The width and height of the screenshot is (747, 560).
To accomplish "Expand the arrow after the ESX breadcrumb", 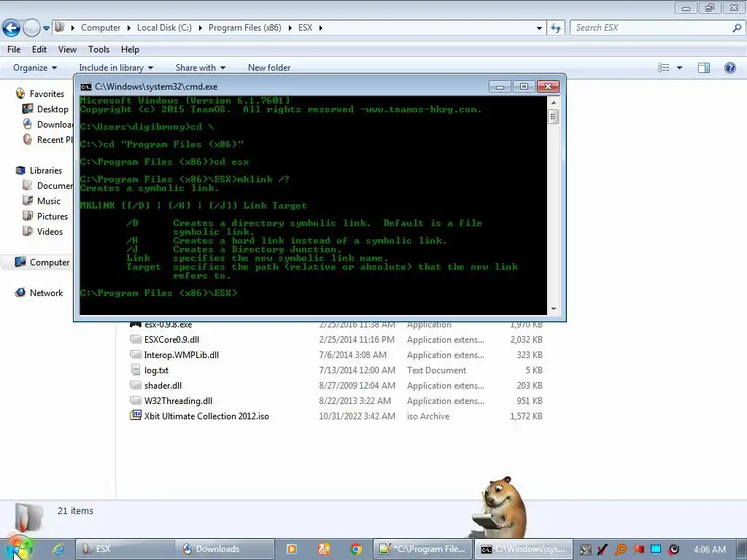I will (321, 28).
